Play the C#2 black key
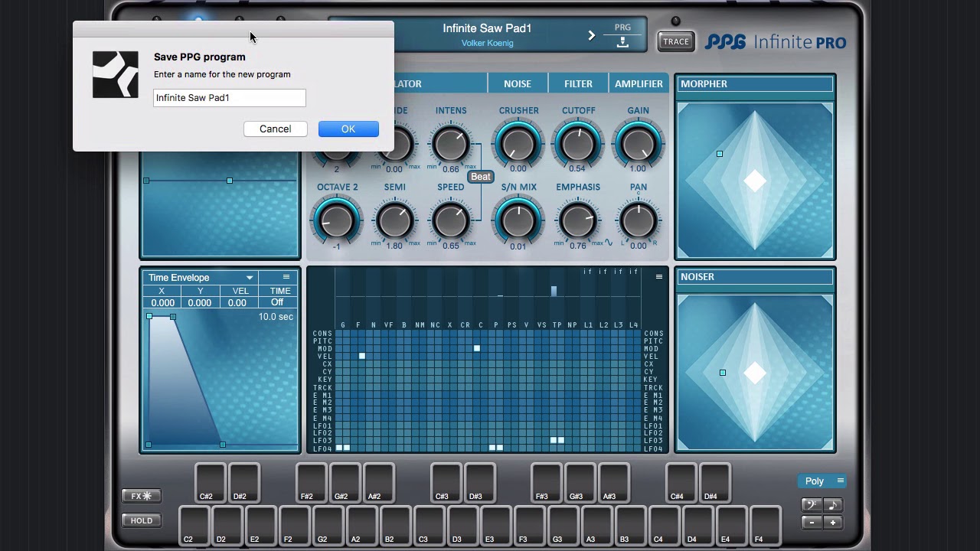The height and width of the screenshot is (551, 980). [209, 483]
